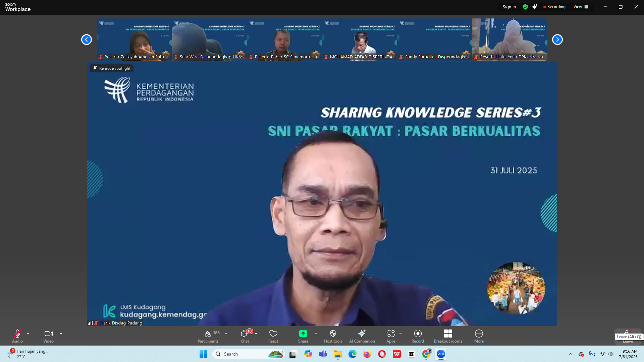Screen dimensions: 644x362
Task: Select Peserta_Zaskiyah Ameliah Putri thumbnail
Action: click(134, 40)
